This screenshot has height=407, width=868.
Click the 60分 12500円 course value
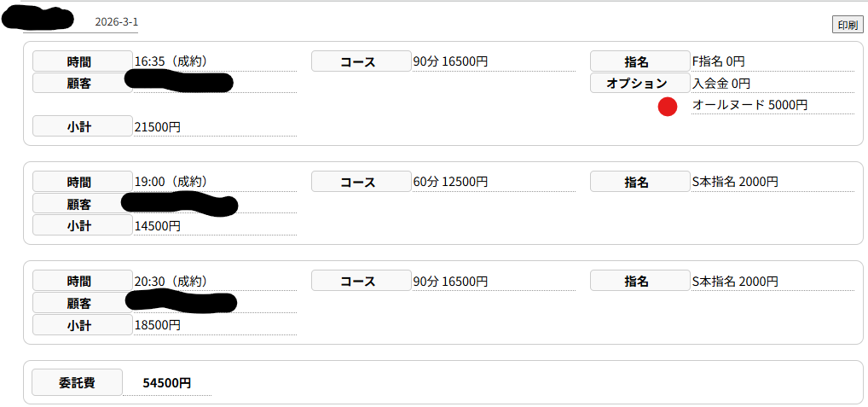(450, 182)
